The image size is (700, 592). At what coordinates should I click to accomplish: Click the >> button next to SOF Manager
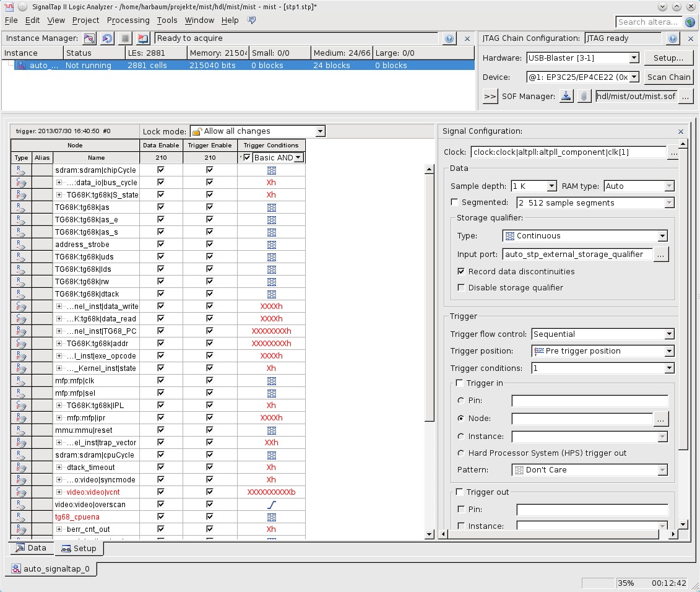(490, 97)
